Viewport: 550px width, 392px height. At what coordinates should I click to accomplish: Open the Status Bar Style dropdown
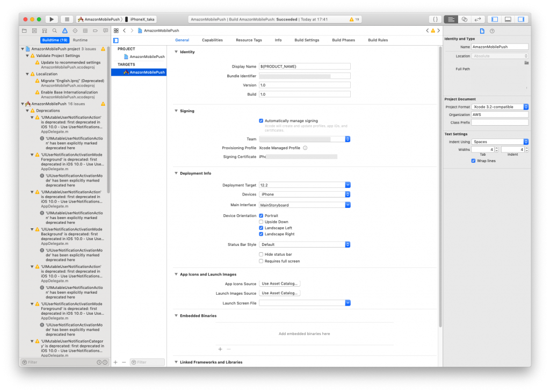tap(305, 244)
